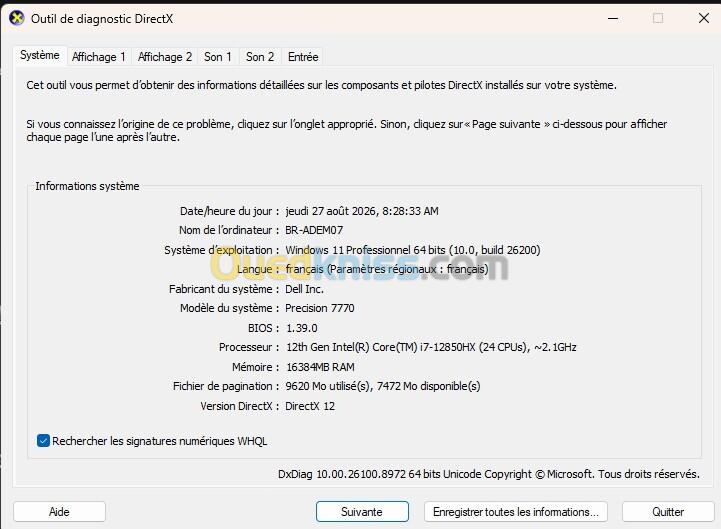Click the Fabricant du système label

[223, 289]
